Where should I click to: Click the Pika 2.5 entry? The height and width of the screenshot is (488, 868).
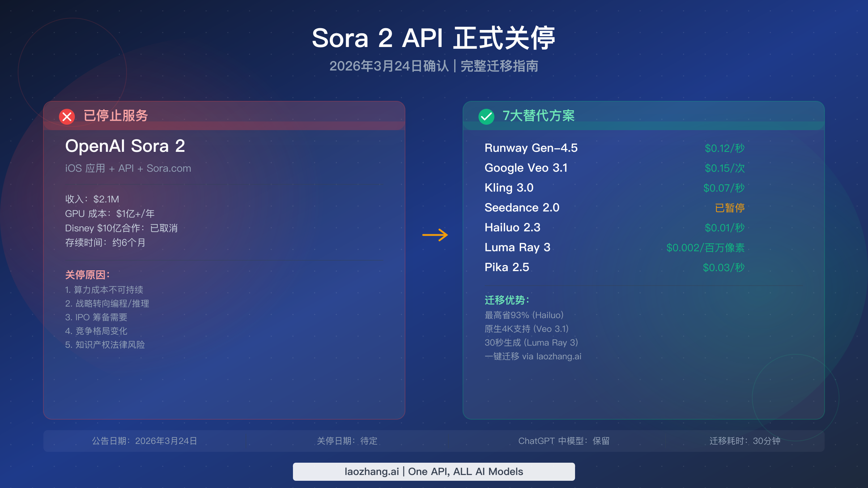point(507,267)
